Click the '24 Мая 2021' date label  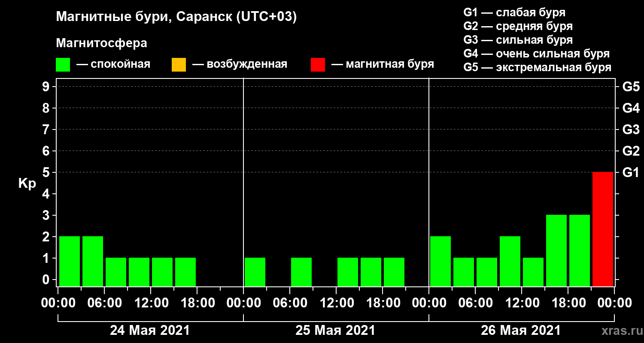[x=150, y=331]
